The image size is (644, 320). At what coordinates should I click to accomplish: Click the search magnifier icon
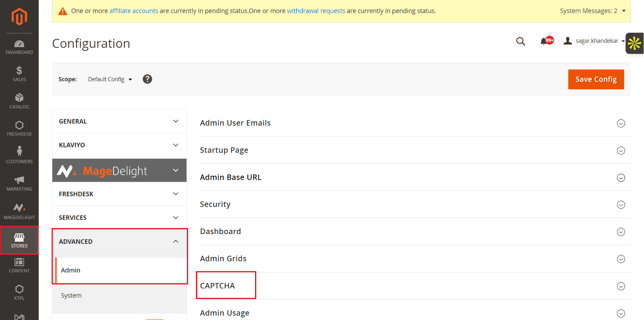click(x=521, y=41)
